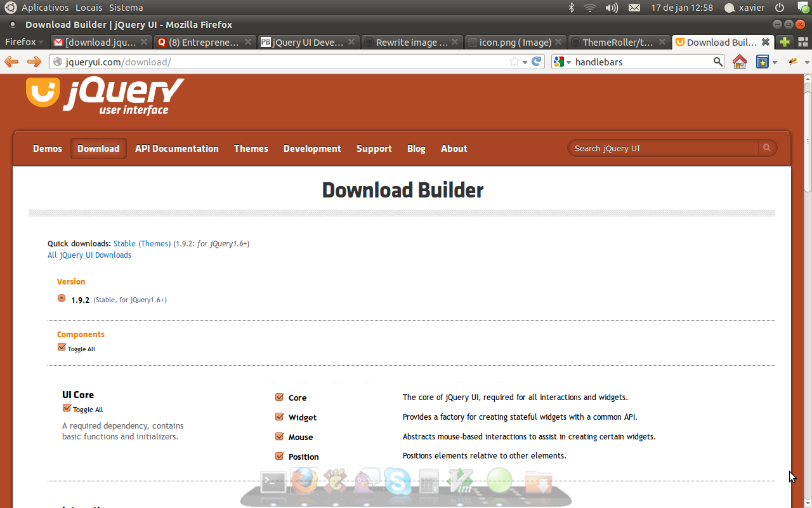Open the Themes navigation menu item
Viewport: 812px width, 508px height.
click(x=251, y=149)
